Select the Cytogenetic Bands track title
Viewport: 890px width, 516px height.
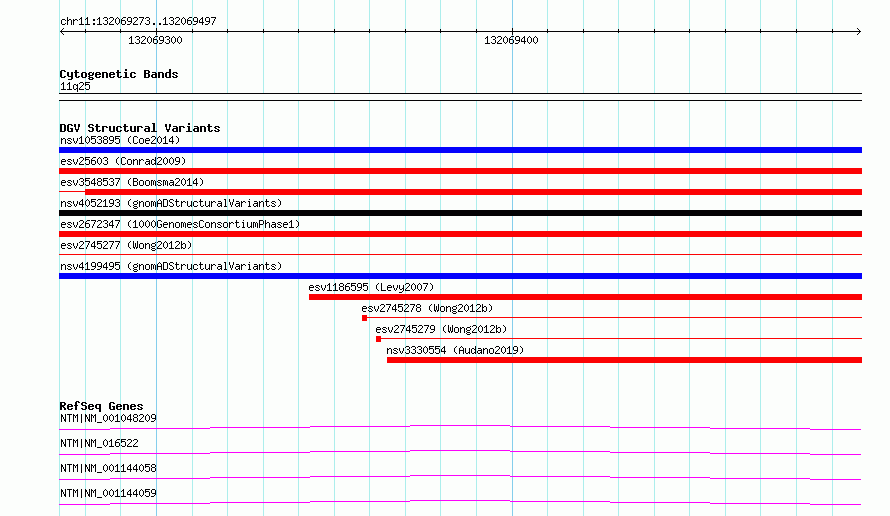(x=119, y=74)
